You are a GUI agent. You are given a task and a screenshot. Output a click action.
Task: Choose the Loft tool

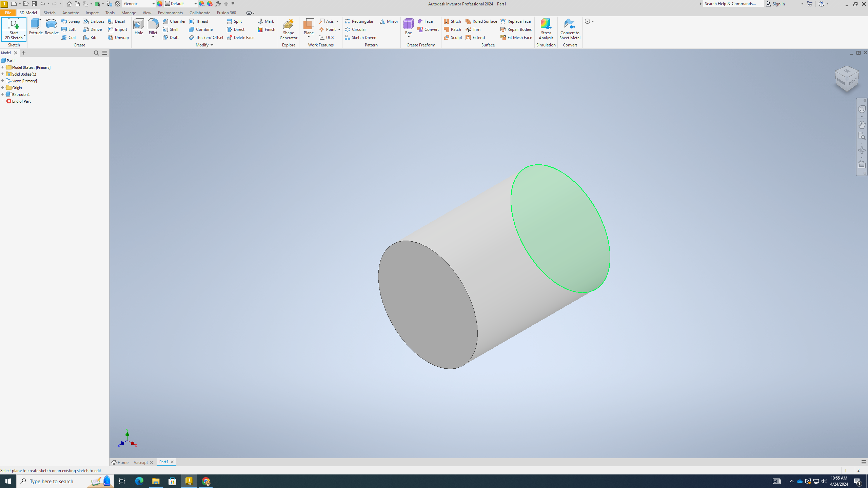[x=68, y=29]
